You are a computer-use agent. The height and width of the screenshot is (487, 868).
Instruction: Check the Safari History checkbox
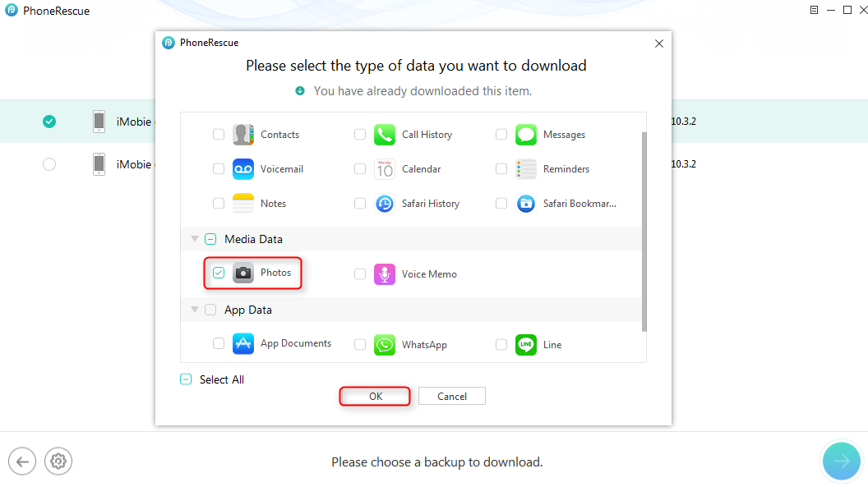pos(360,204)
